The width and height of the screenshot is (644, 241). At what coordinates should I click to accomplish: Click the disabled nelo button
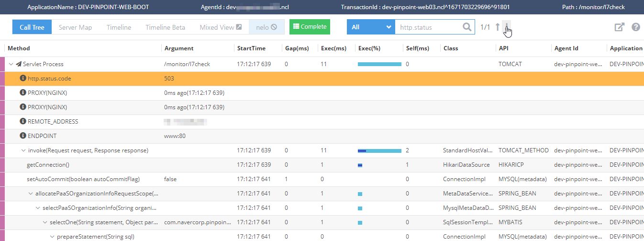(266, 27)
